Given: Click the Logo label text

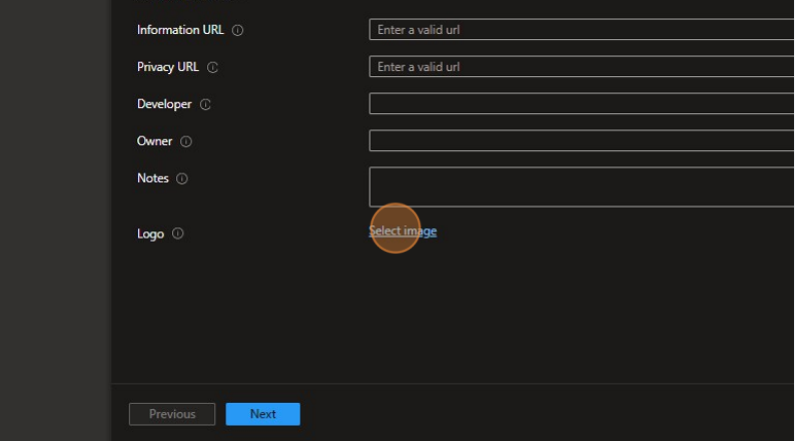Looking at the screenshot, I should 150,234.
